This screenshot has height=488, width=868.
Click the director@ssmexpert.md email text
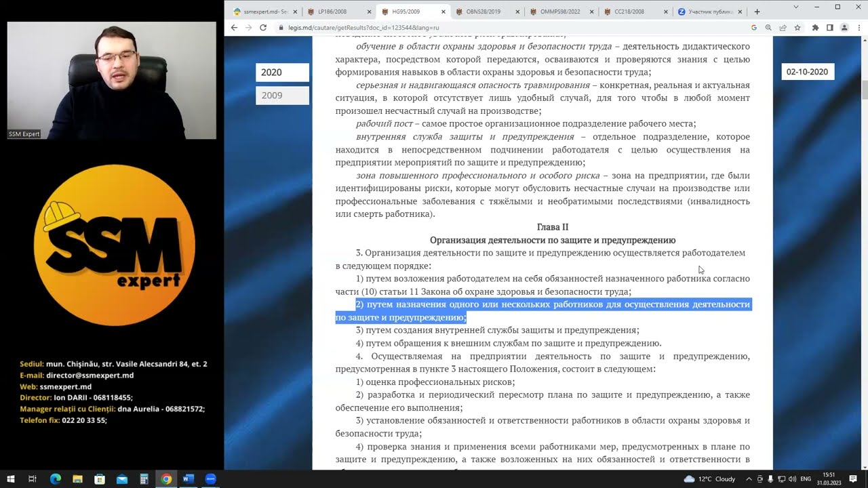pos(90,375)
